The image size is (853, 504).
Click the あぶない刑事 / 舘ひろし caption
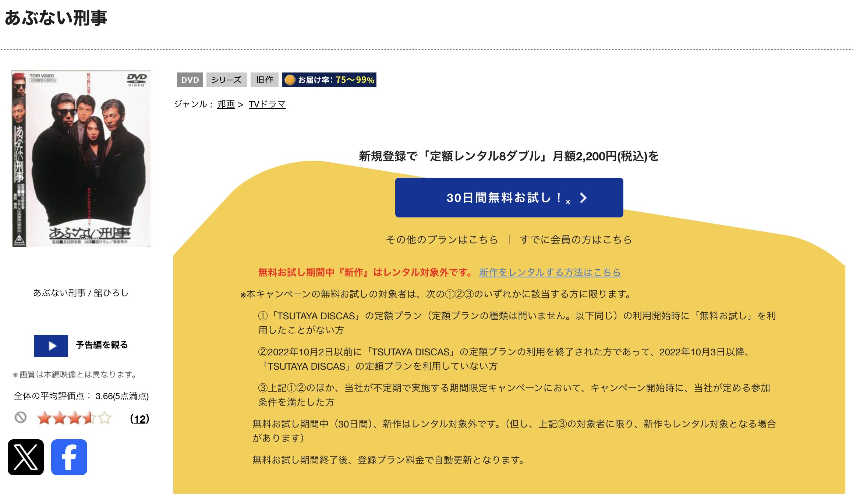pyautogui.click(x=81, y=293)
